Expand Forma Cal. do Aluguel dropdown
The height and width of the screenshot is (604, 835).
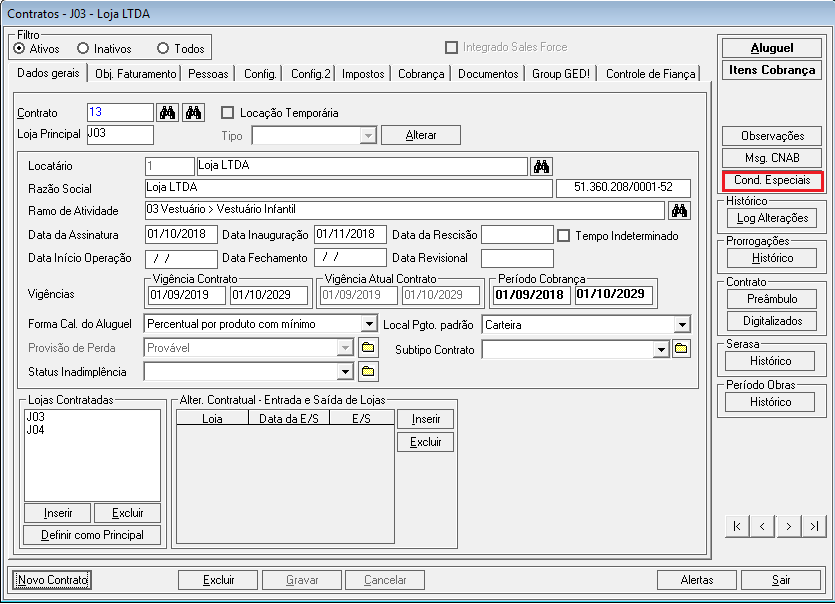tap(369, 324)
